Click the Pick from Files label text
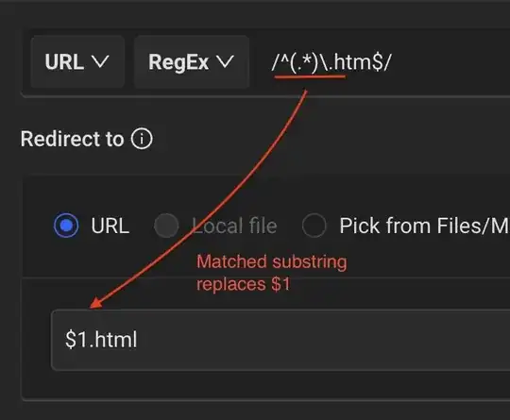 click(x=424, y=226)
